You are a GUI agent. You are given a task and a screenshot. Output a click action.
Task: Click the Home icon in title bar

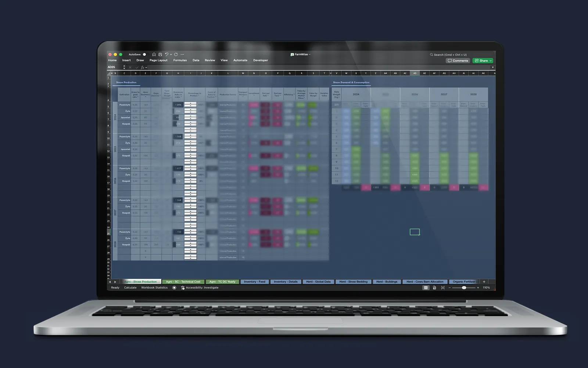tap(154, 54)
